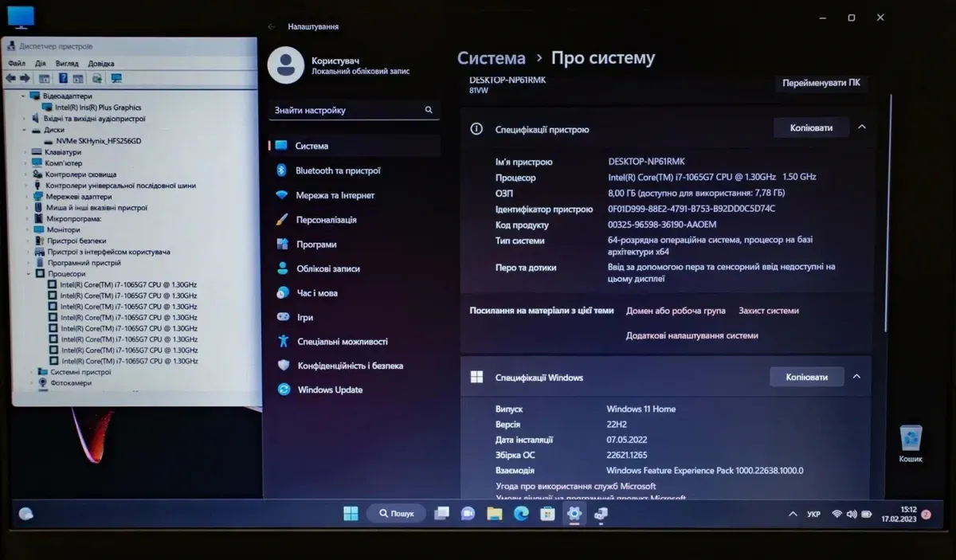Collapse Специфікації пристрою section chevron

[x=861, y=127]
